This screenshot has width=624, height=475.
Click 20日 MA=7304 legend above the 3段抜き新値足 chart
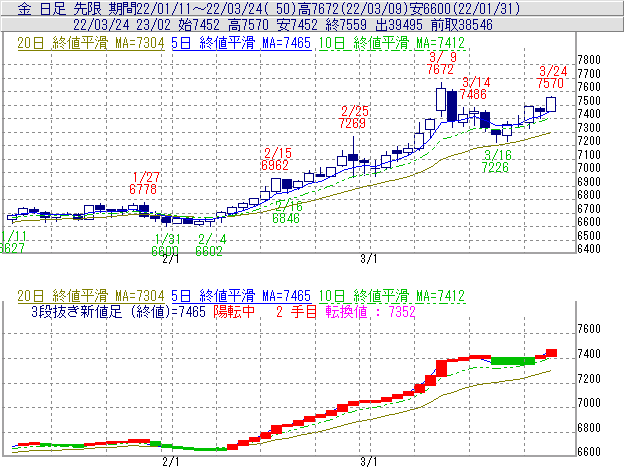91,296
